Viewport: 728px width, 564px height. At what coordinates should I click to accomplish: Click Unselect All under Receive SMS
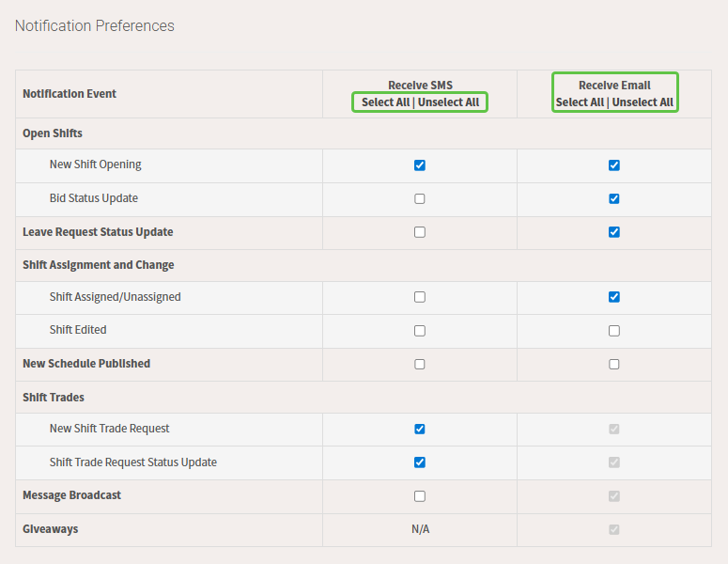[448, 102]
